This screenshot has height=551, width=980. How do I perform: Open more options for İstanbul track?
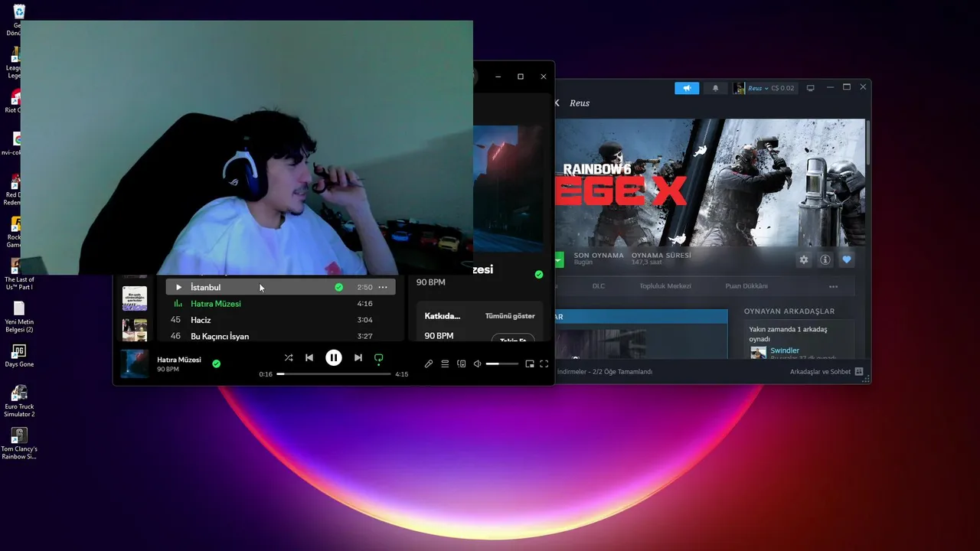tap(383, 287)
